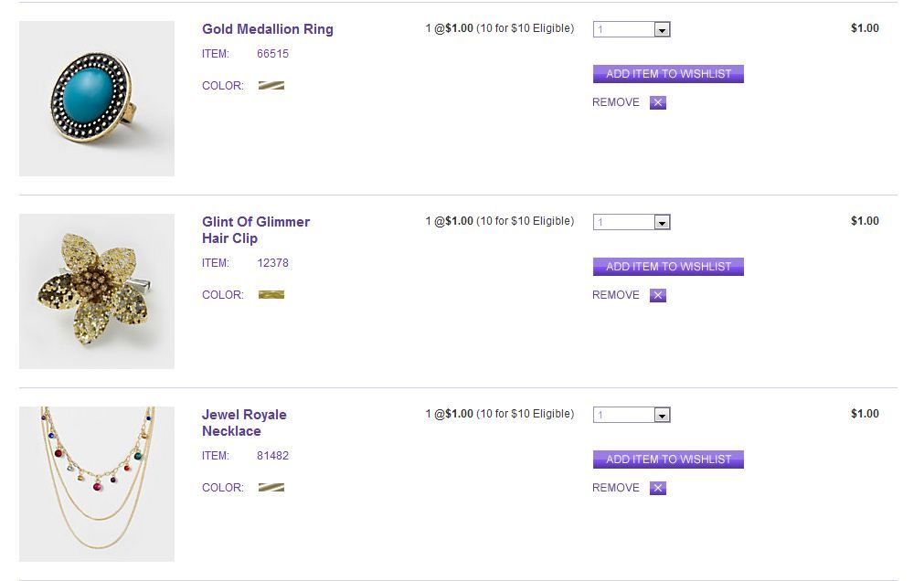Open the Gold Medallion Ring product image
This screenshot has width=924, height=581.
pos(97,99)
